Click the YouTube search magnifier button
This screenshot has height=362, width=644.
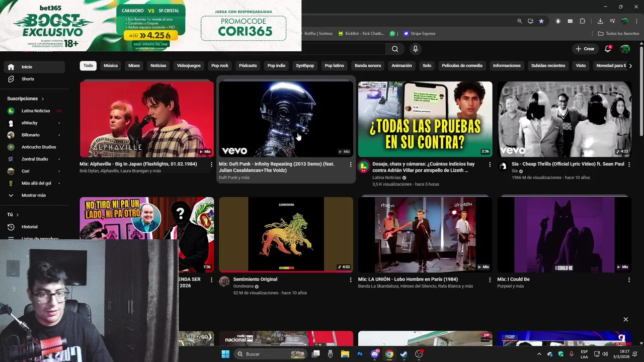[395, 49]
